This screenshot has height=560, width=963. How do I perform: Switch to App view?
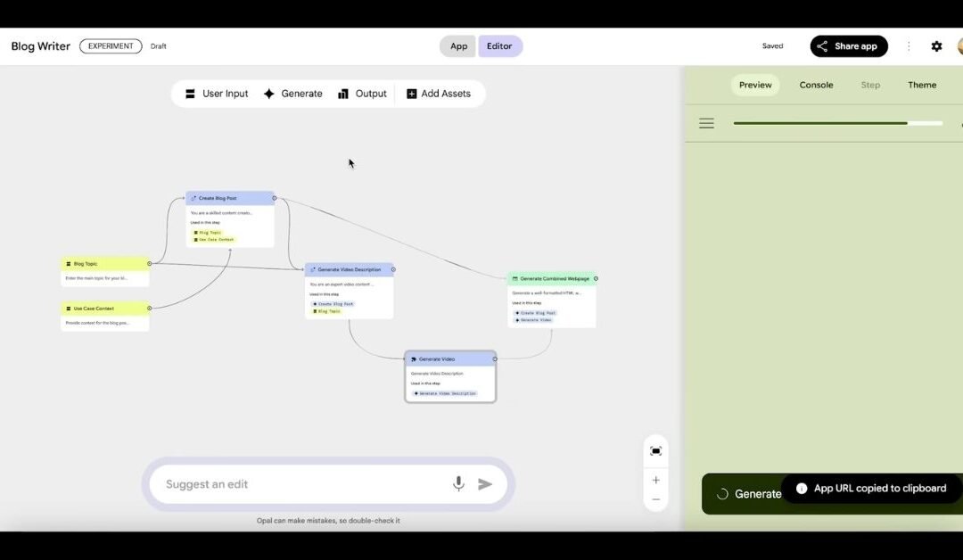click(x=457, y=45)
